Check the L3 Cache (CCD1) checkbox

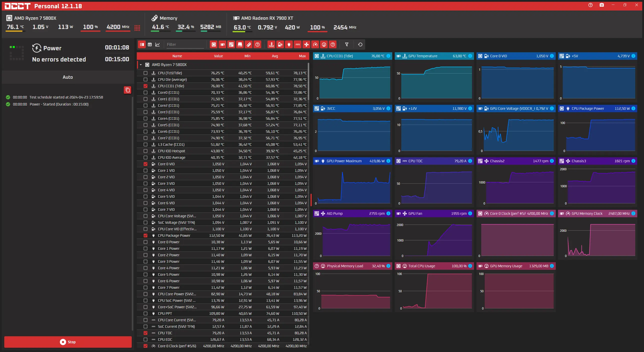tap(145, 144)
